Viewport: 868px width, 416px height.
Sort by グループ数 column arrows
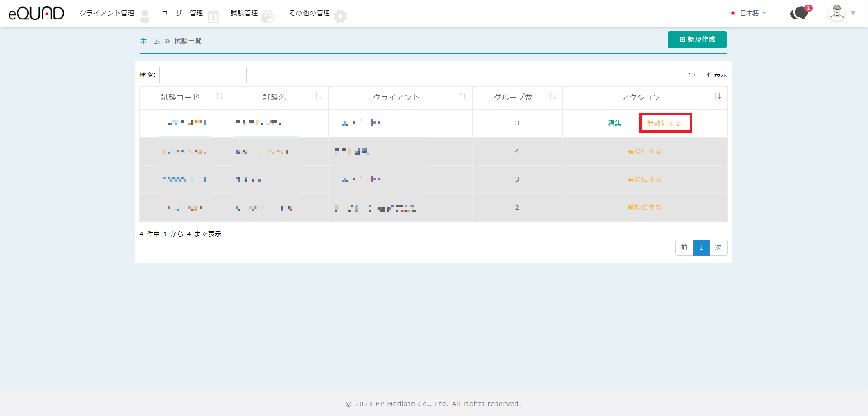pos(552,96)
